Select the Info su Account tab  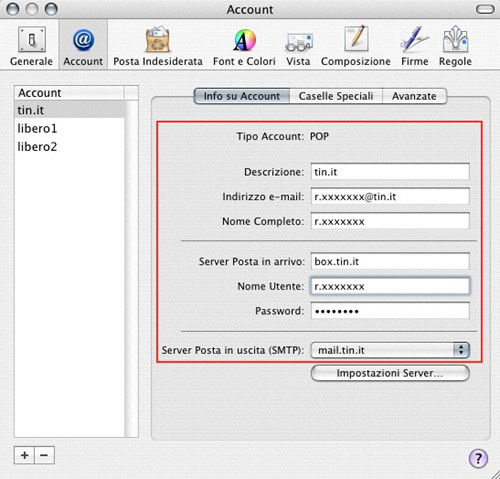pyautogui.click(x=242, y=96)
